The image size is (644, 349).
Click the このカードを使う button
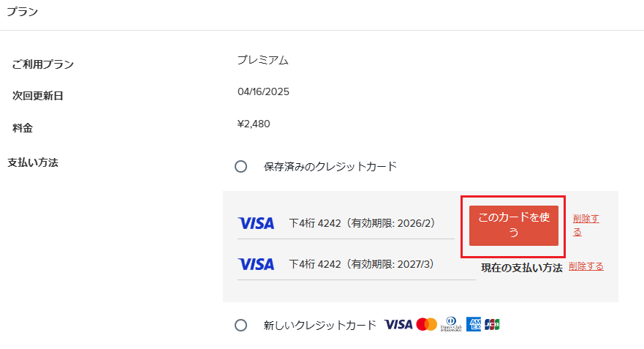513,225
